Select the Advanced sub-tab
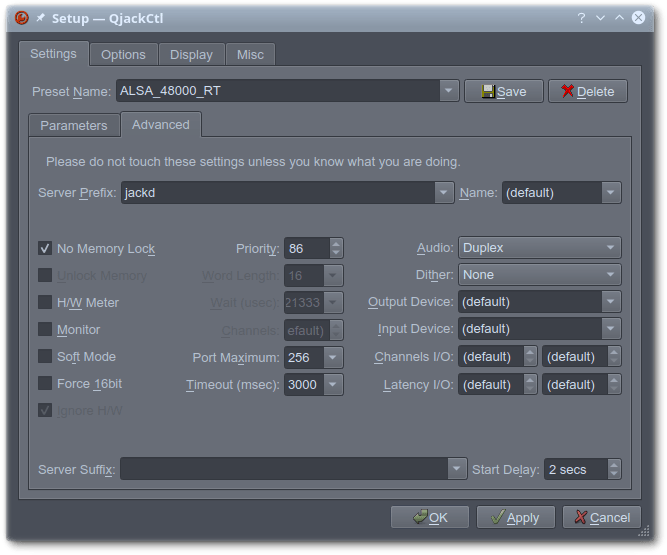Screen dimensions: 667x555 click(161, 125)
